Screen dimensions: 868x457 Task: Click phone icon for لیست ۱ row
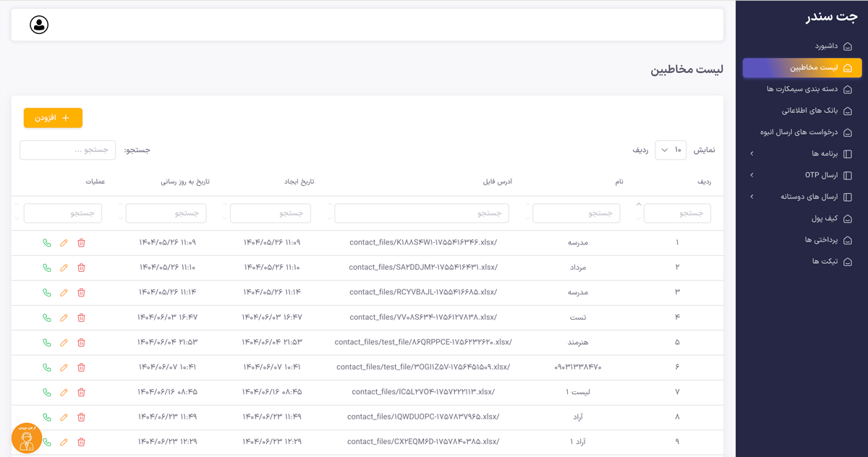47,393
